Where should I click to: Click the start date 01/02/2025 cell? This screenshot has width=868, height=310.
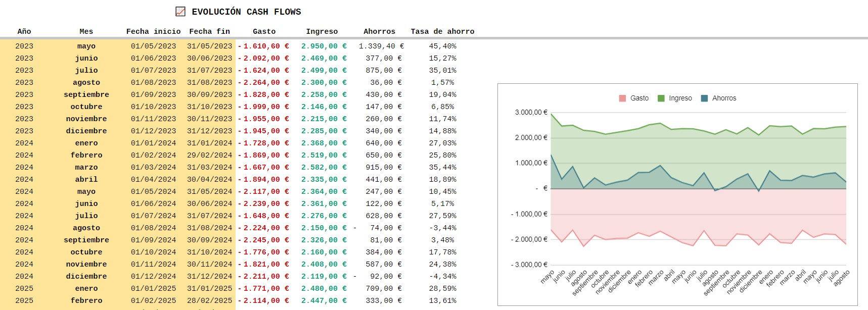pyautogui.click(x=153, y=300)
